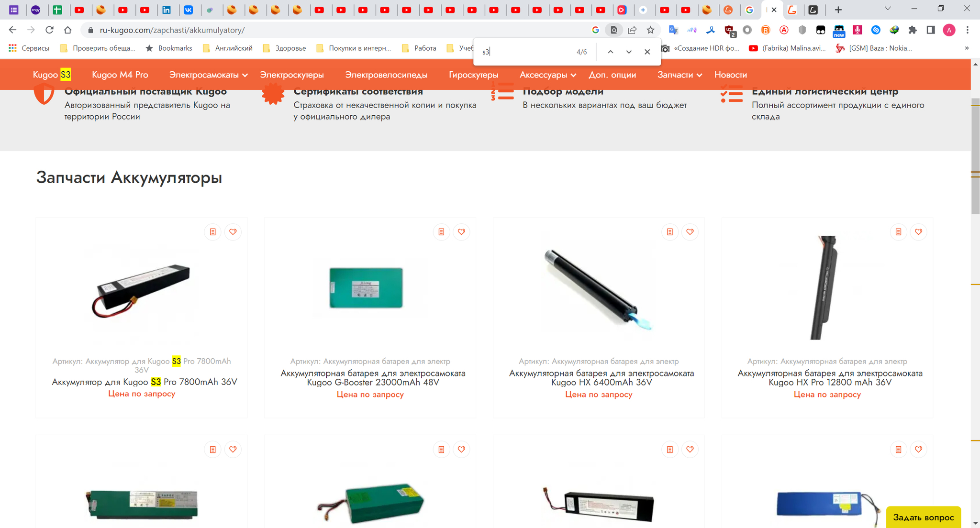Open the Kugoo M4 Pro menu item
980x528 pixels.
pos(120,75)
